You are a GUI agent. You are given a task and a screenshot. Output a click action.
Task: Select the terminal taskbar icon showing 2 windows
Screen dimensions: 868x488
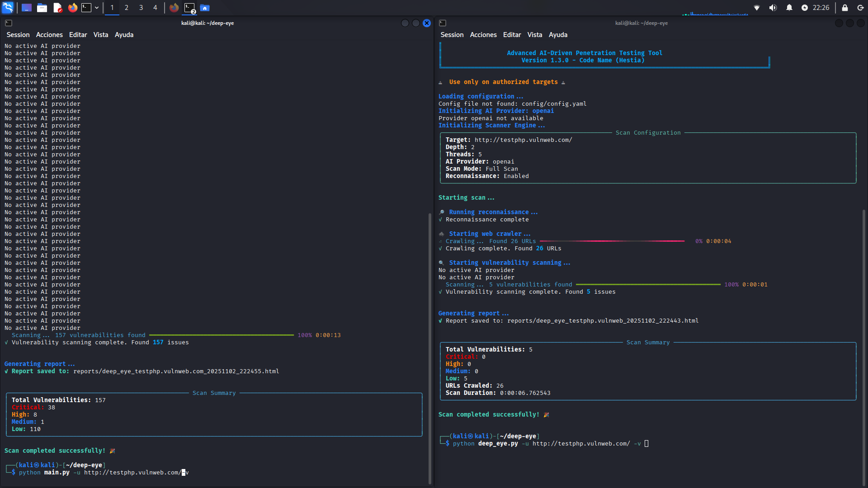[x=189, y=8]
